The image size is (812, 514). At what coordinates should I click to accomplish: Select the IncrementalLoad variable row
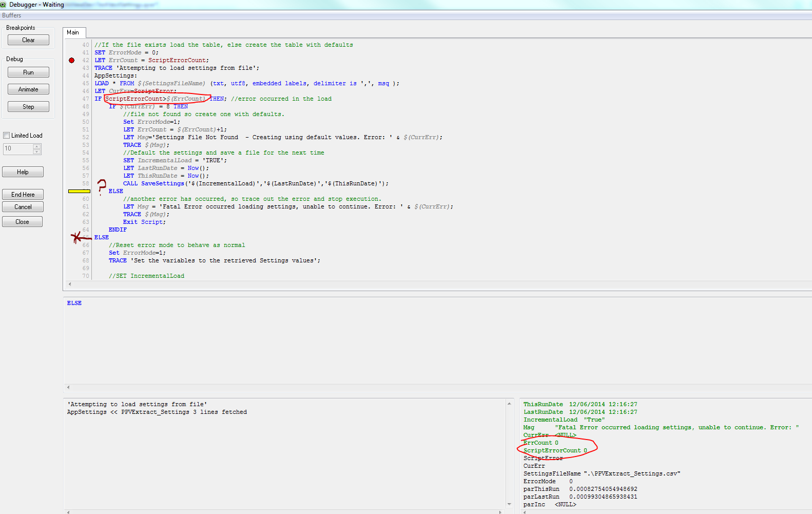tap(564, 420)
